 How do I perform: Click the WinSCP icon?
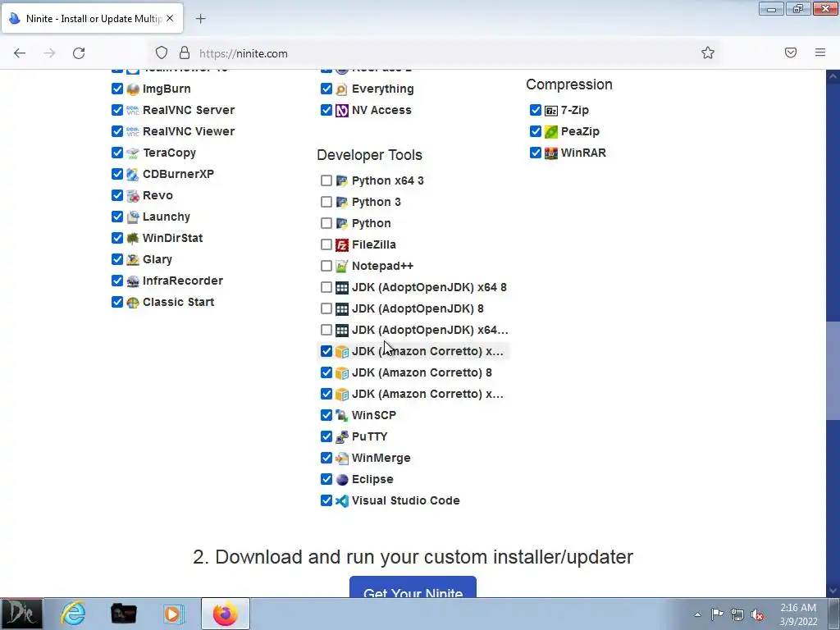pyautogui.click(x=342, y=415)
